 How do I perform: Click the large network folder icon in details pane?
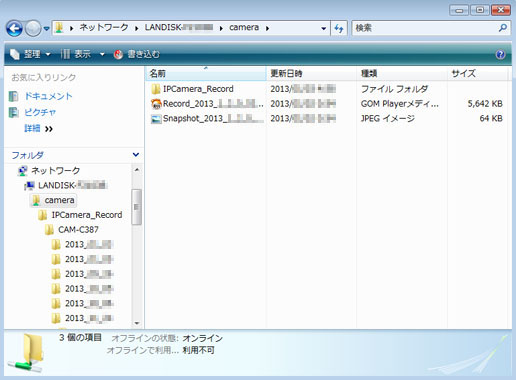[x=27, y=353]
